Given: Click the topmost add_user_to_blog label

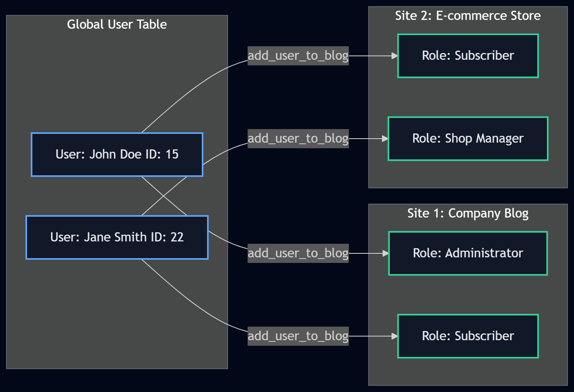Looking at the screenshot, I should (x=298, y=55).
